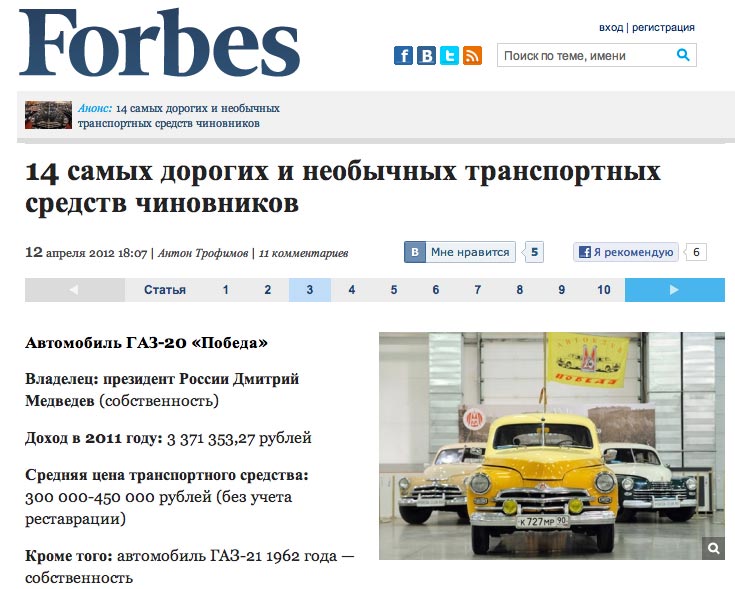
Task: Open the Twitter social icon
Action: (x=449, y=56)
